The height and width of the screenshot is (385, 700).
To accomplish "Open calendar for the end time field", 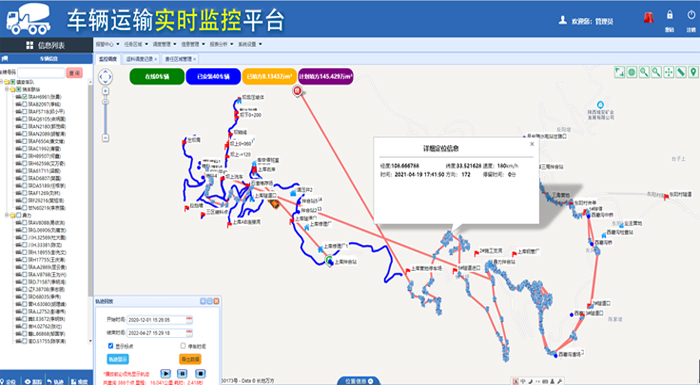I will pos(189,333).
